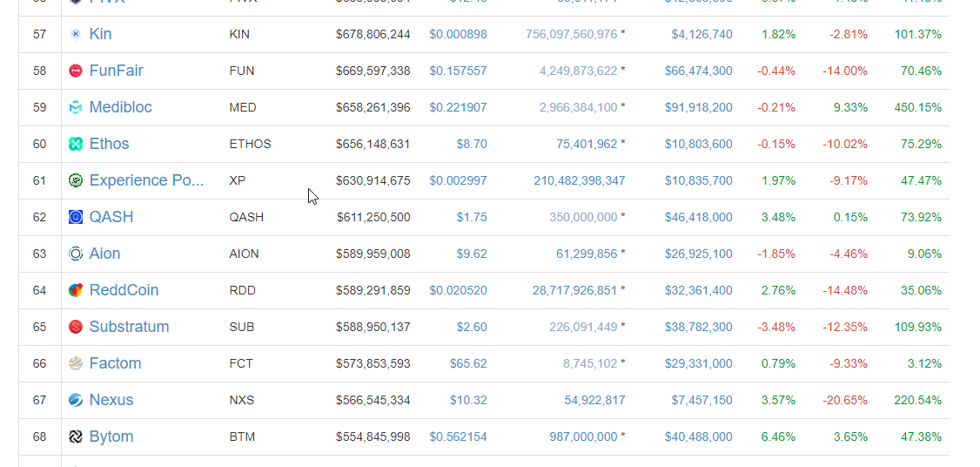The height and width of the screenshot is (467, 980).
Task: Click Kin circulating supply 756,097,560,976
Action: (572, 35)
